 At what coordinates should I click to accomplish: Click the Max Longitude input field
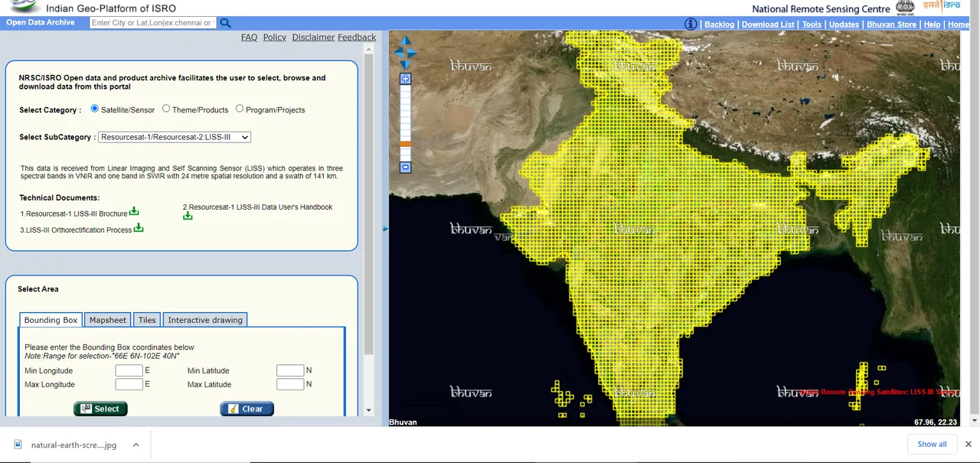coord(129,384)
